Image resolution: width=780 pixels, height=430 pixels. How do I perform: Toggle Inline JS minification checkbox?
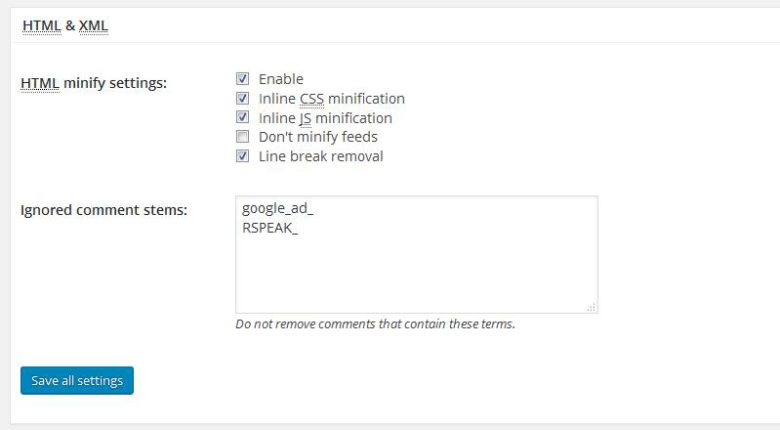[242, 117]
